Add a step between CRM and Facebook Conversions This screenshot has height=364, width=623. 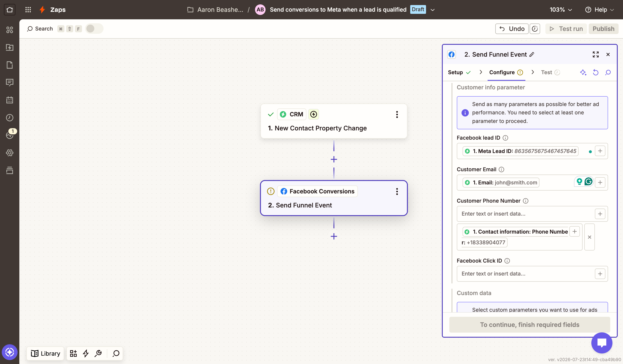point(334,160)
